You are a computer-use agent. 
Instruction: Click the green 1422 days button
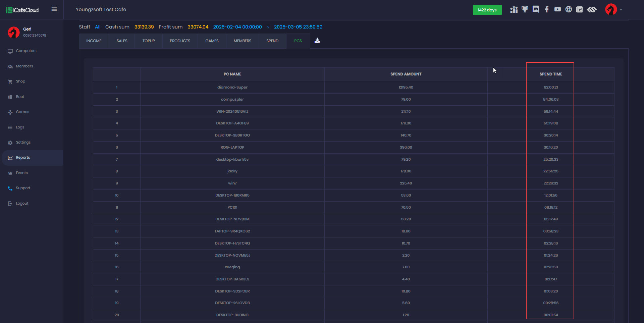[x=487, y=10]
